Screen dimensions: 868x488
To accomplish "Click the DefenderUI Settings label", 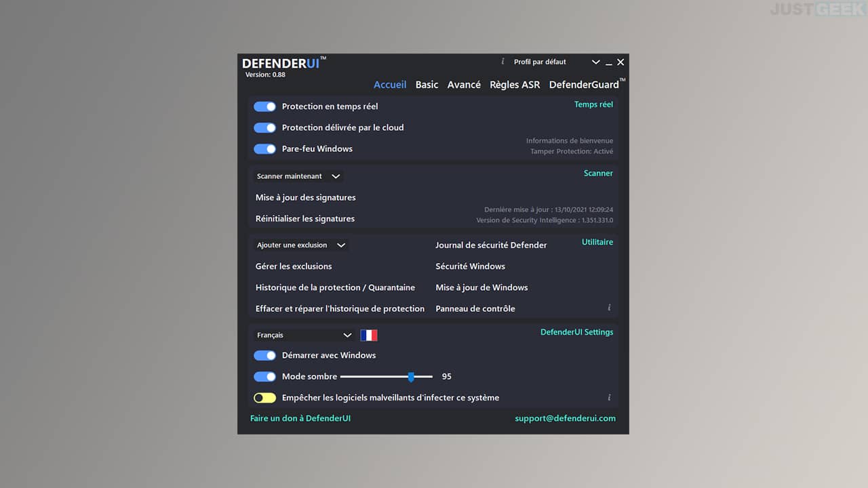I will coord(576,332).
